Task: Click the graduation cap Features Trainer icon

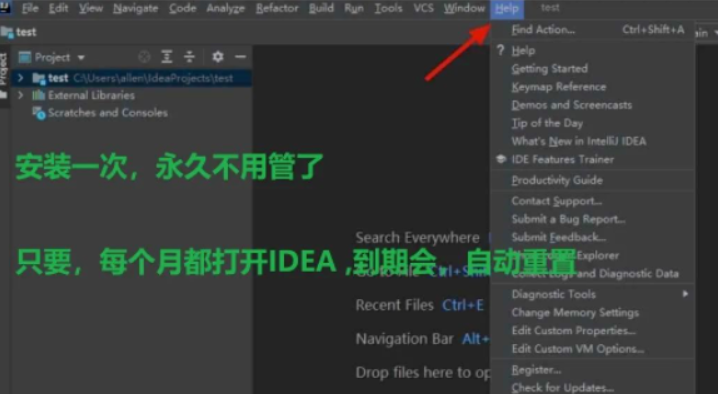Action: (x=501, y=159)
